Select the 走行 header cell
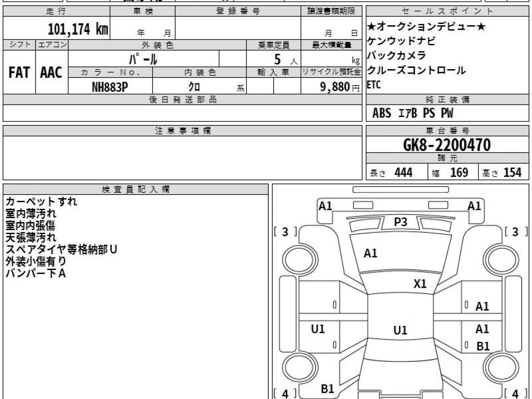Screen dimensions: 532x399 (x=56, y=12)
